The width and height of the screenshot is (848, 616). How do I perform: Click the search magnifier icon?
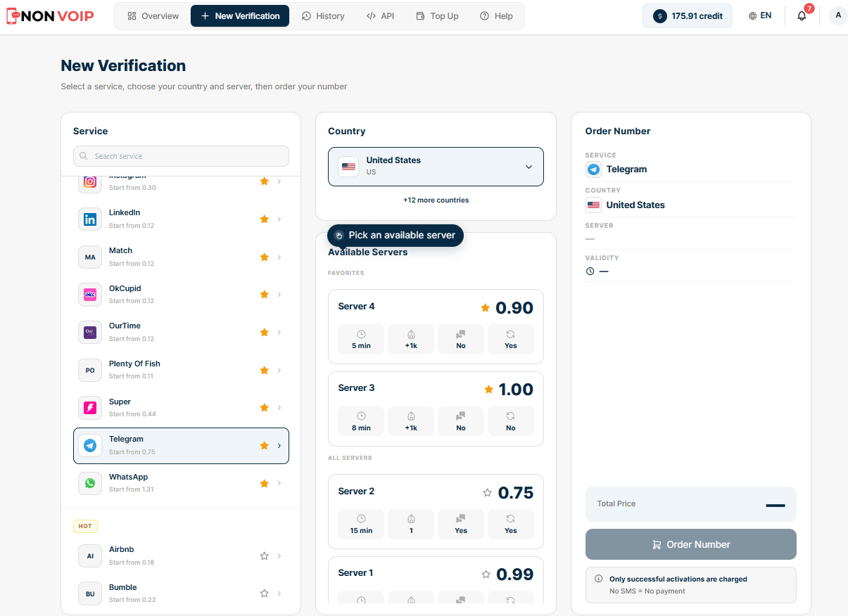click(x=84, y=156)
